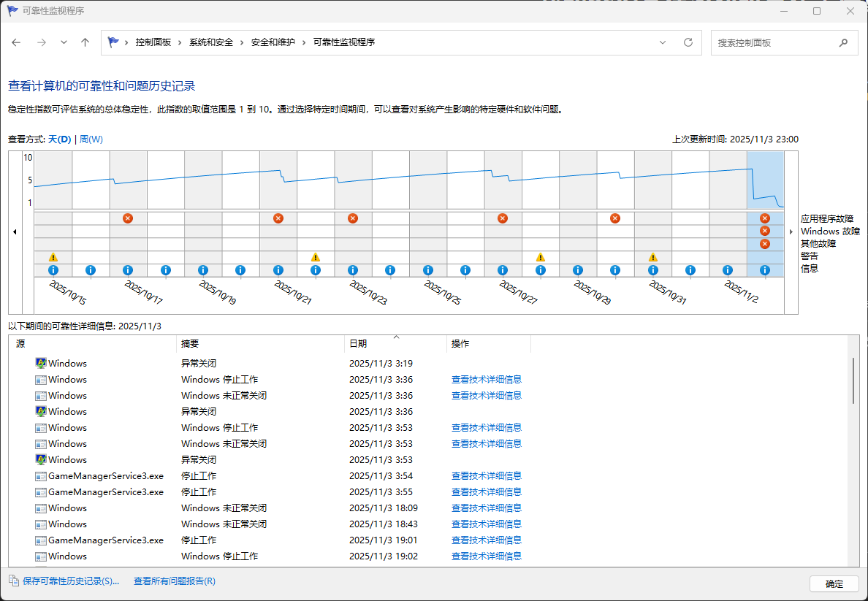The height and width of the screenshot is (601, 868).
Task: Select the 2025/11/3 3:19 异常关闭 row
Action: pyautogui.click(x=429, y=364)
